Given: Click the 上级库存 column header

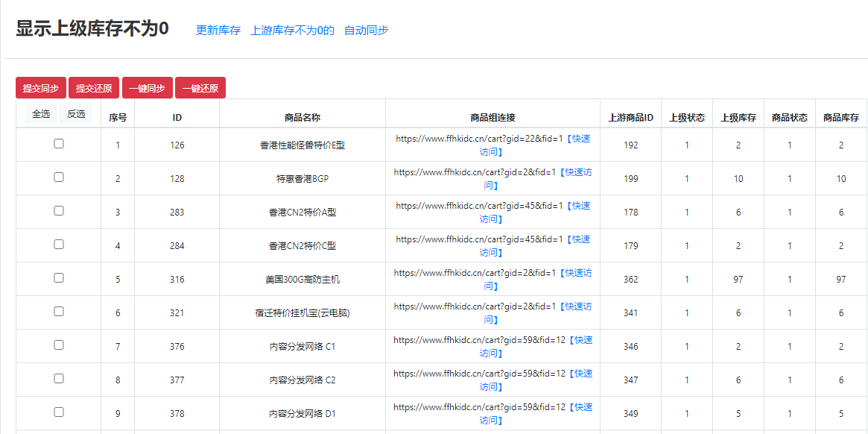Looking at the screenshot, I should [738, 118].
